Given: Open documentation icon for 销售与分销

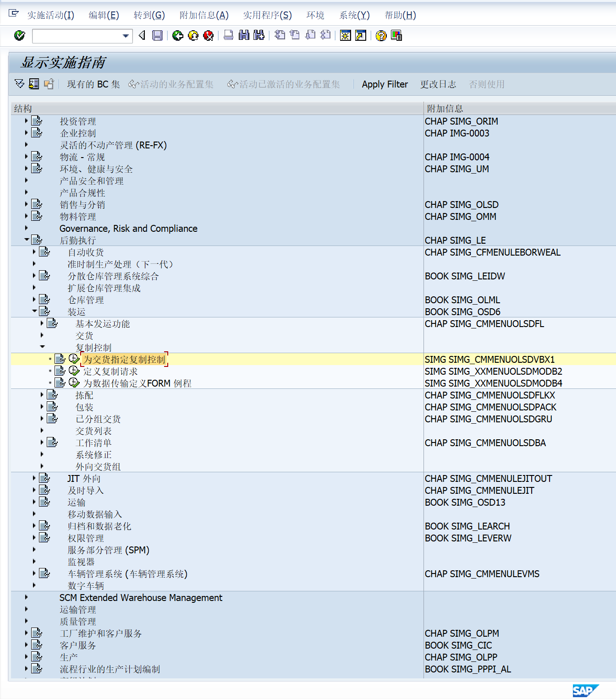Looking at the screenshot, I should pos(37,204).
